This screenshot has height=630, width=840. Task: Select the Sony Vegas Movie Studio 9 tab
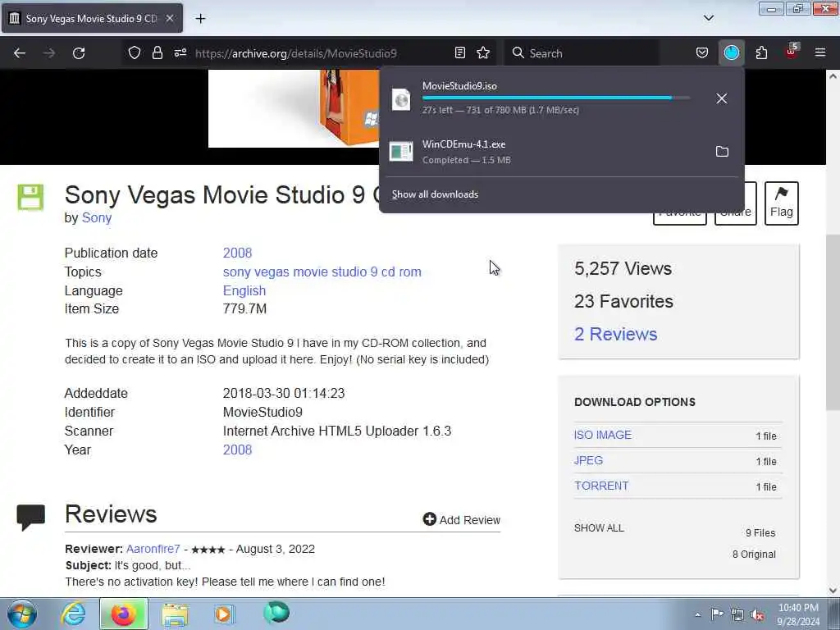coord(92,18)
